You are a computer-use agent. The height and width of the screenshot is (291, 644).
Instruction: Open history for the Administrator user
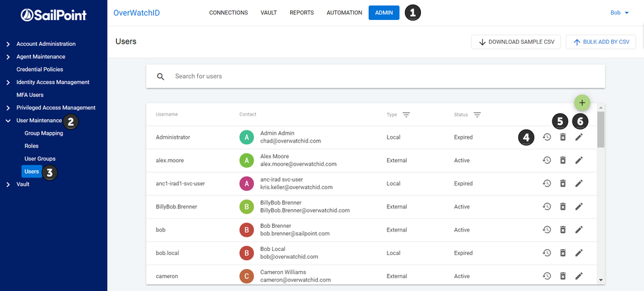[547, 137]
